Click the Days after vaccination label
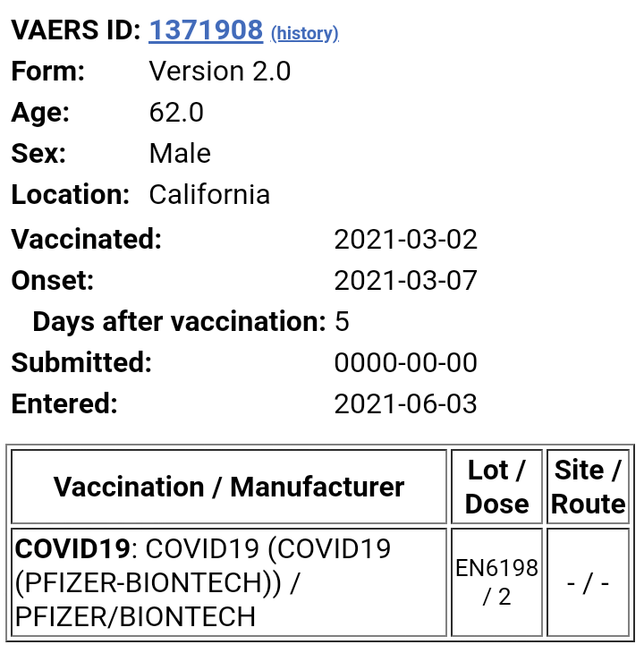Image resolution: width=644 pixels, height=653 pixels. [x=179, y=322]
